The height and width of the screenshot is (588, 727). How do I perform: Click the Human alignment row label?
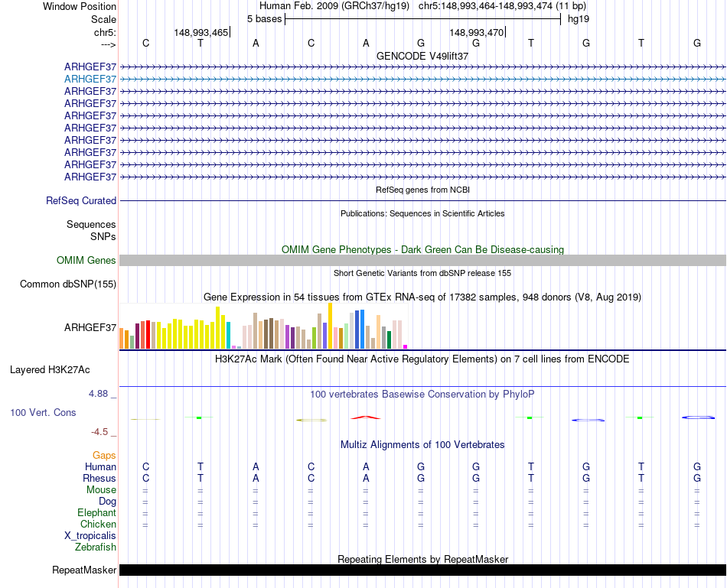[x=100, y=466]
